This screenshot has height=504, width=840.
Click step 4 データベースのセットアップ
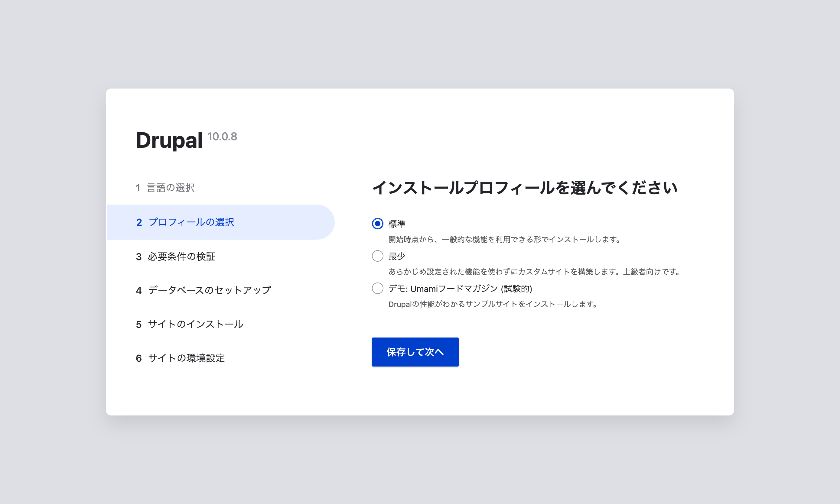[203, 290]
